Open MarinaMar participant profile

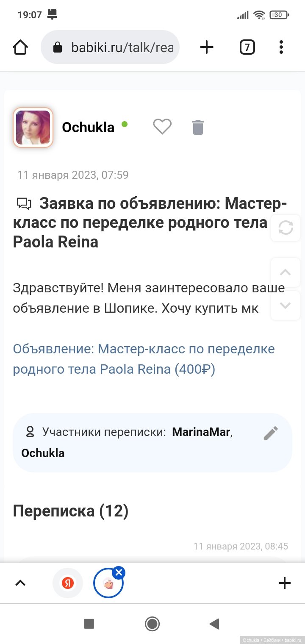pyautogui.click(x=201, y=432)
